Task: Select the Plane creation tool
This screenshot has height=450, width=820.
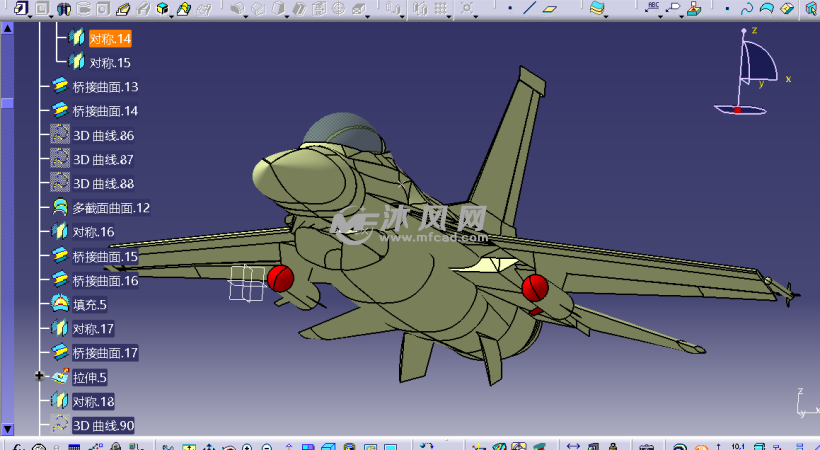Action: 550,9
